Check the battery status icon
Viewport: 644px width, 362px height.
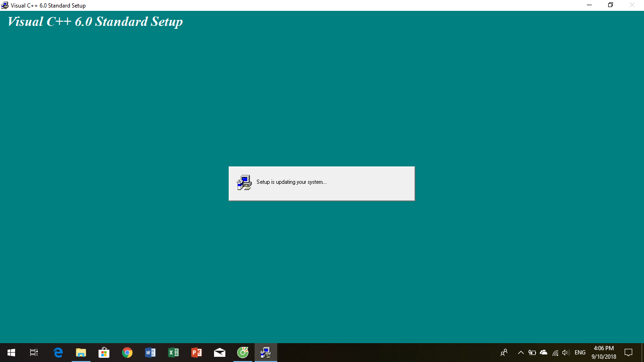(532, 353)
